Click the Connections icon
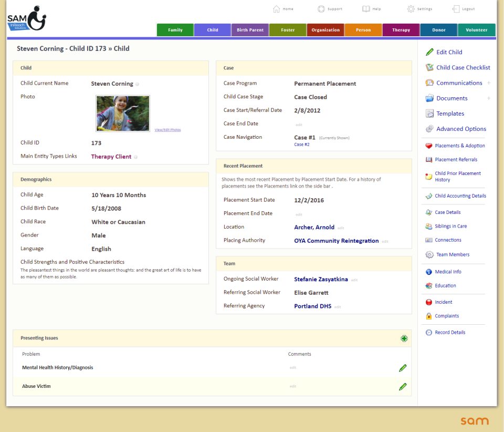504x432 pixels. coord(429,240)
